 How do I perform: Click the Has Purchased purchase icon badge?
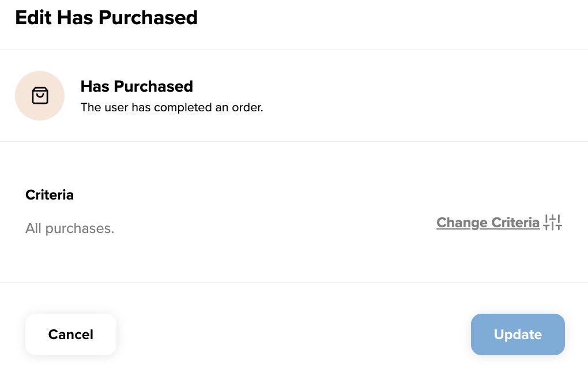40,96
